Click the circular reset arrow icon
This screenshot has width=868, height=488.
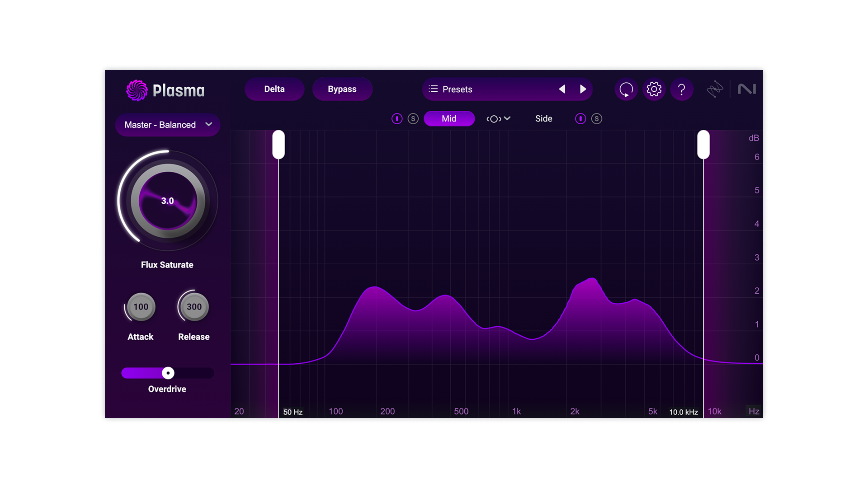point(626,89)
